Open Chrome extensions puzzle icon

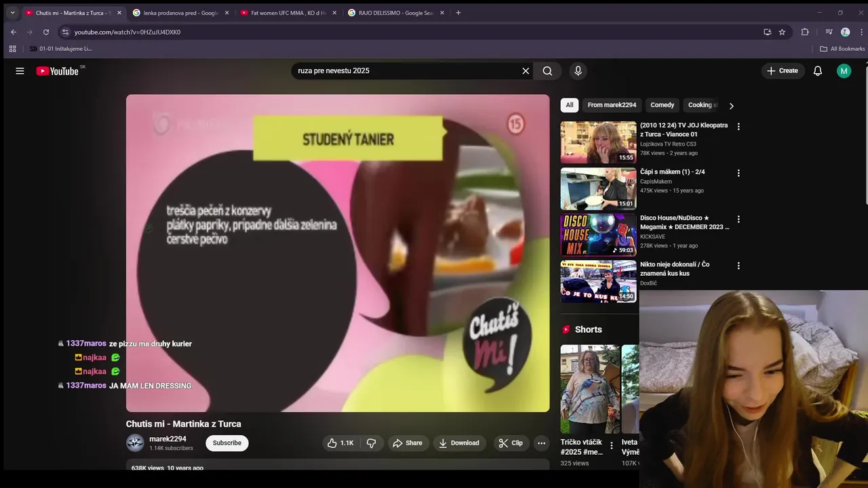click(x=805, y=32)
